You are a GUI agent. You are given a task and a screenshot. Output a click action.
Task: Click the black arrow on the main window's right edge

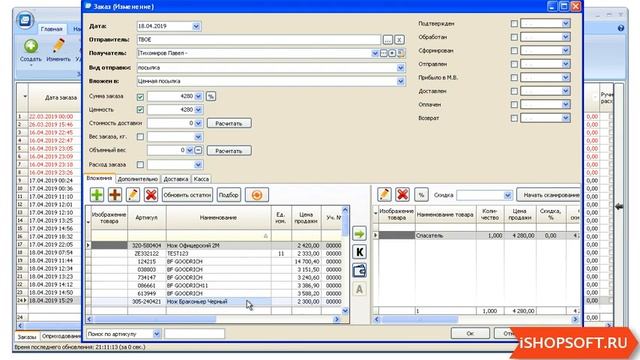click(619, 207)
